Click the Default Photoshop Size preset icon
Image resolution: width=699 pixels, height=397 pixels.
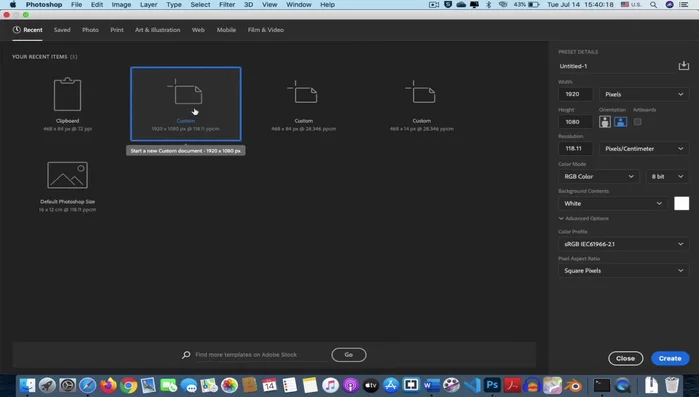coord(67,175)
